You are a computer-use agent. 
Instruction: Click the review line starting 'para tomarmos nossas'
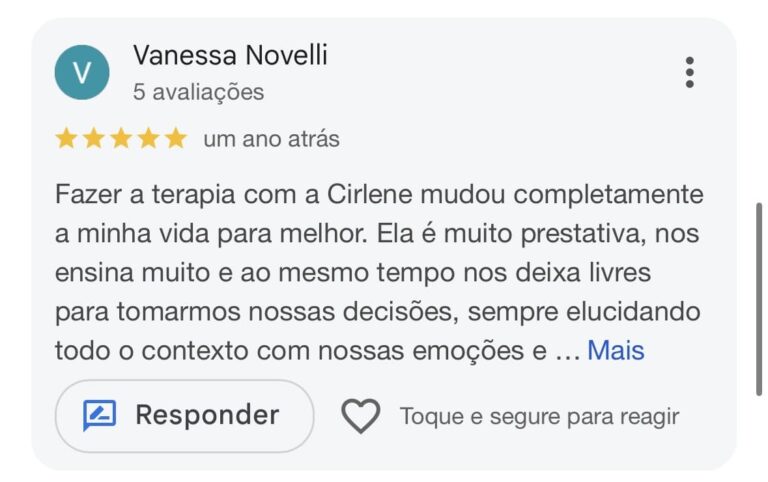[x=377, y=312]
